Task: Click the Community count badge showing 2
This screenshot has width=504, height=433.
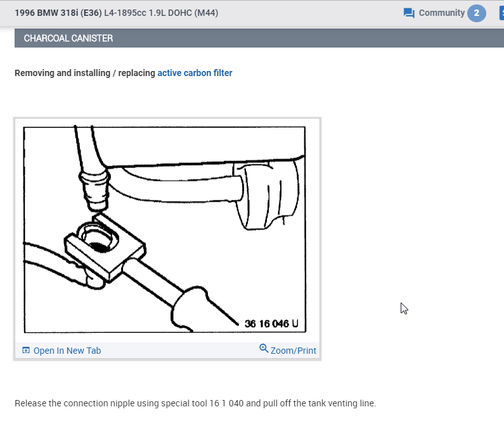Action: pyautogui.click(x=476, y=13)
